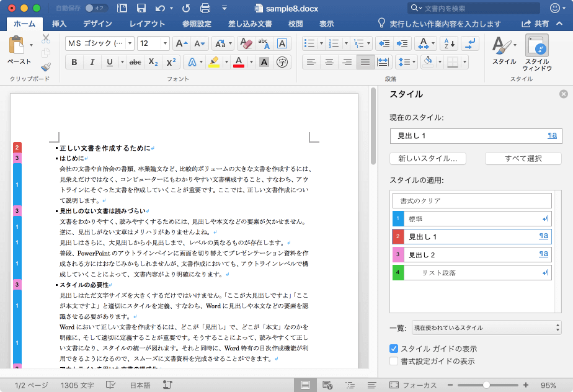Uncheck スタイル ガイドの表示 checkbox

(x=393, y=349)
